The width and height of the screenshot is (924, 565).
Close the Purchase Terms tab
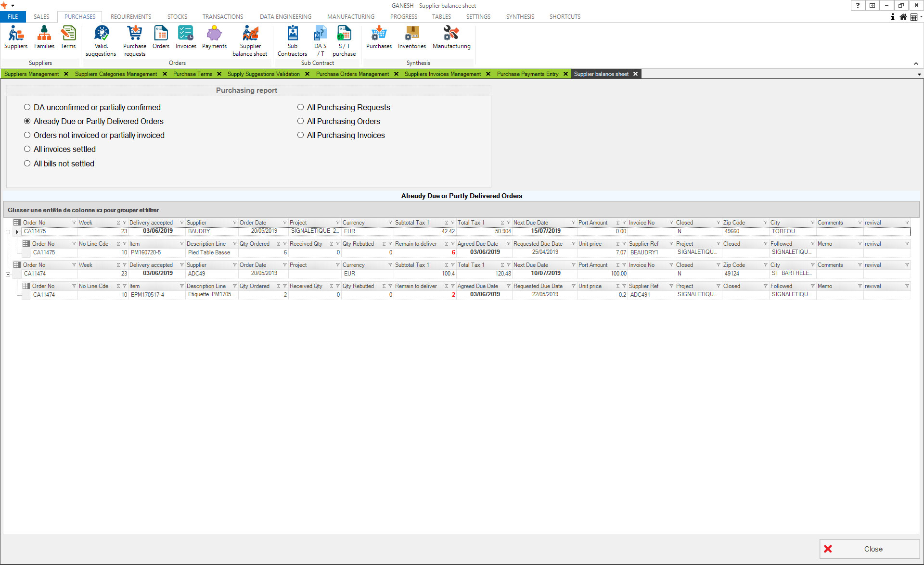219,74
